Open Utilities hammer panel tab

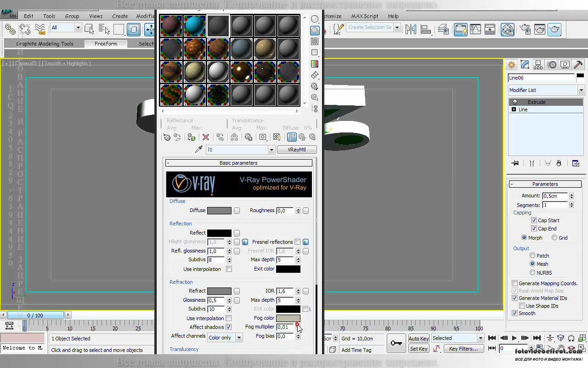pyautogui.click(x=578, y=65)
